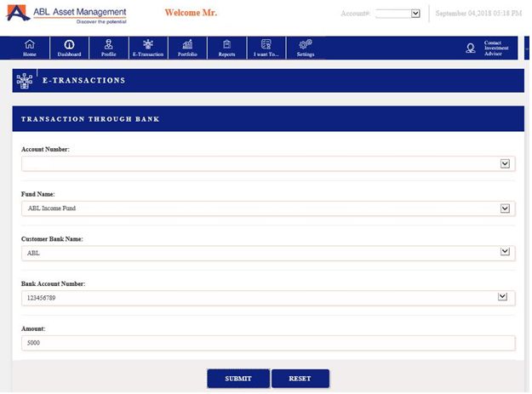Expand the Fund Name dropdown arrow
This screenshot has height=394, width=532.
(x=505, y=208)
